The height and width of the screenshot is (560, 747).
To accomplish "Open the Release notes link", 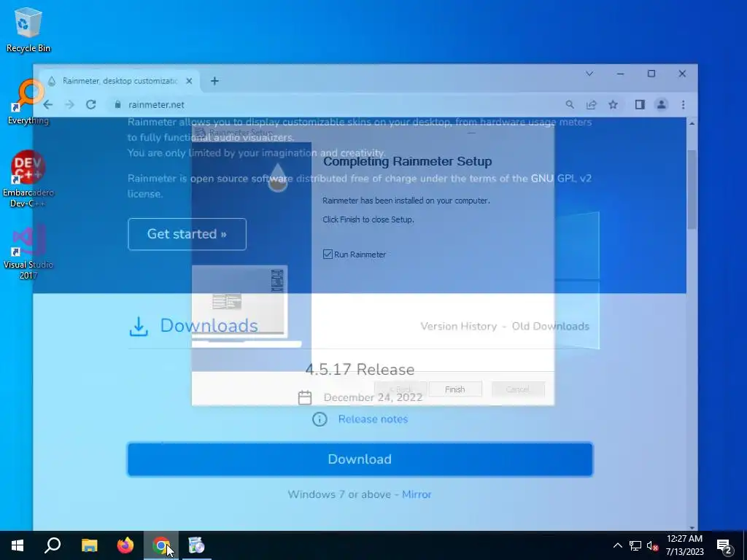I will 373,419.
